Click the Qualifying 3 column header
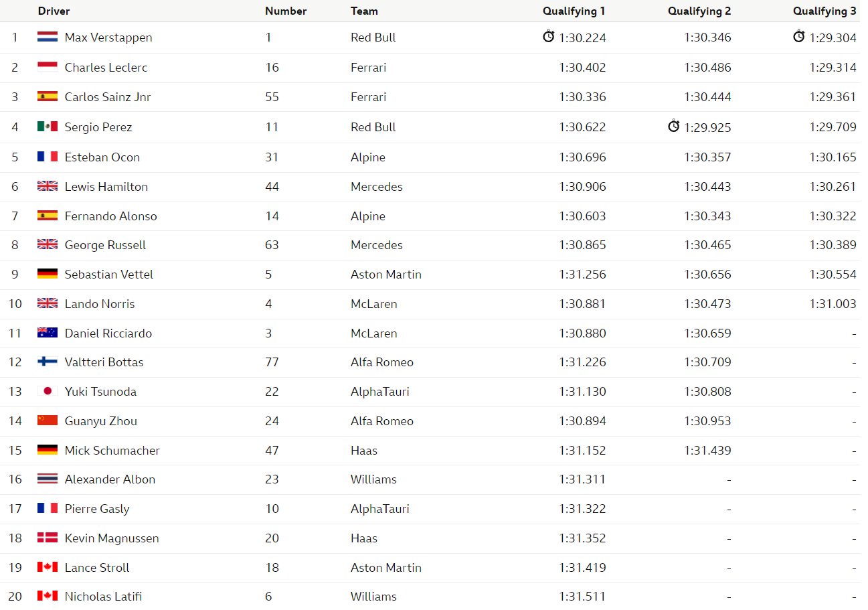Image resolution: width=868 pixels, height=610 pixels. pyautogui.click(x=824, y=11)
